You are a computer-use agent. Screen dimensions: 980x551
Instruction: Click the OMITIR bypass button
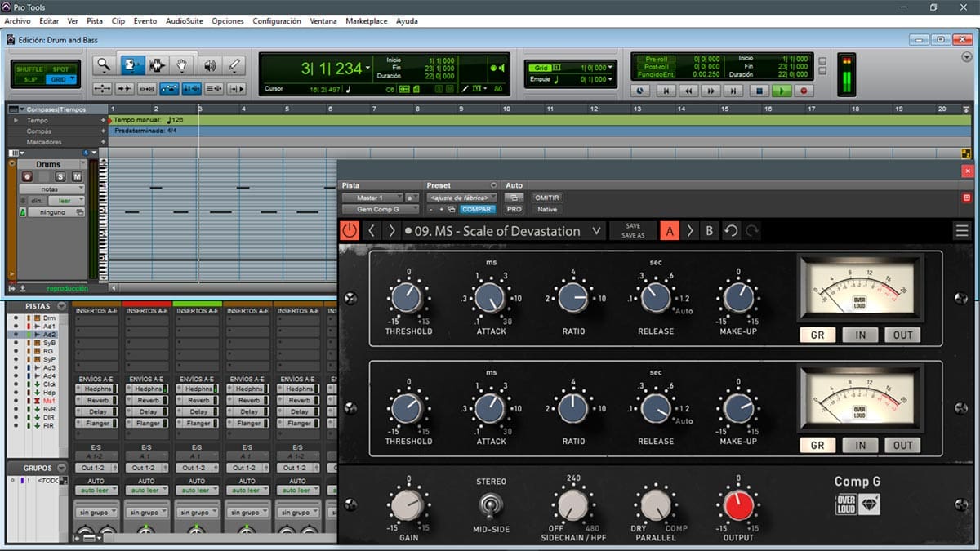pyautogui.click(x=546, y=198)
